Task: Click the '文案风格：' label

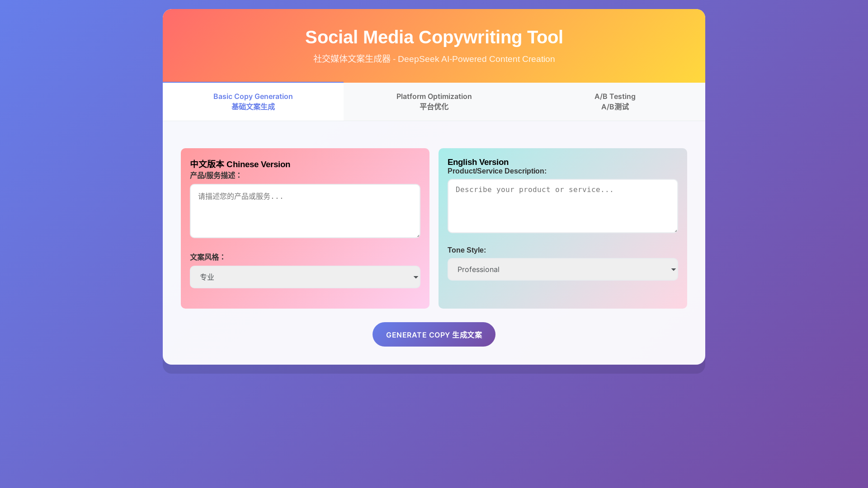Action: click(x=208, y=257)
